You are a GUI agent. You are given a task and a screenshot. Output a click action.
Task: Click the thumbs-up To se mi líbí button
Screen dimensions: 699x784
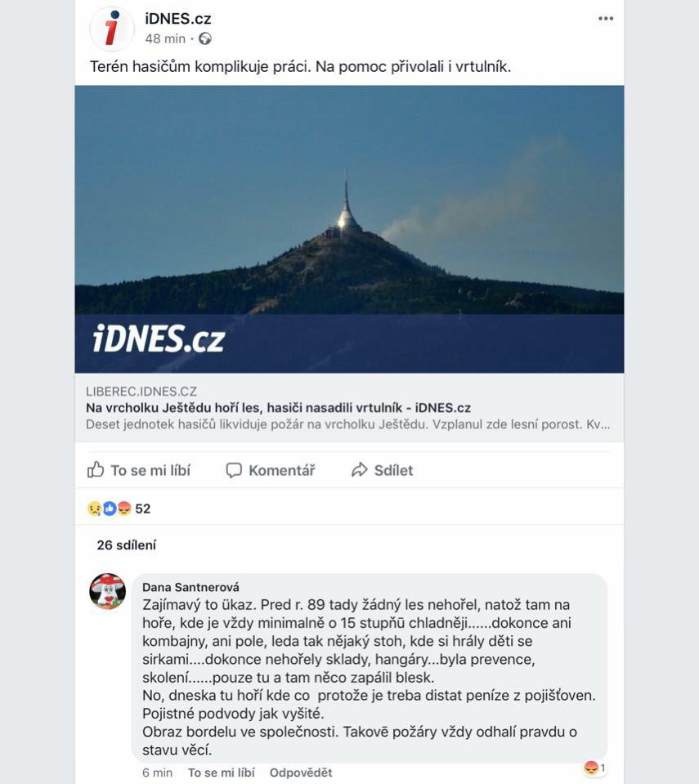[x=139, y=470]
